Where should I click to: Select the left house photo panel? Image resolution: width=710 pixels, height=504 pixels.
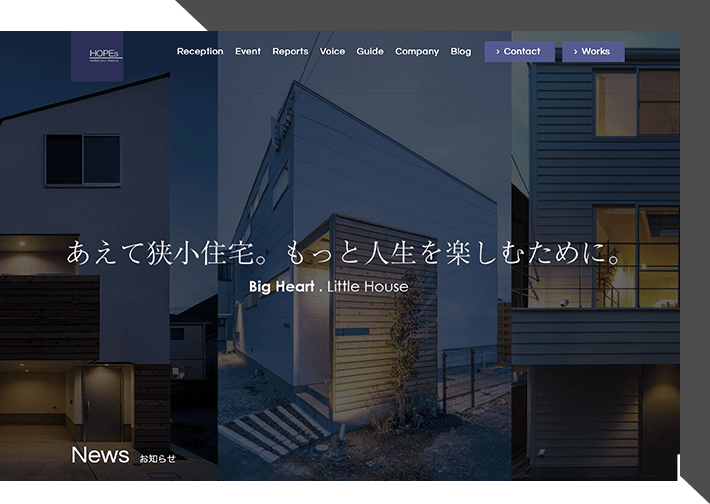point(109,256)
